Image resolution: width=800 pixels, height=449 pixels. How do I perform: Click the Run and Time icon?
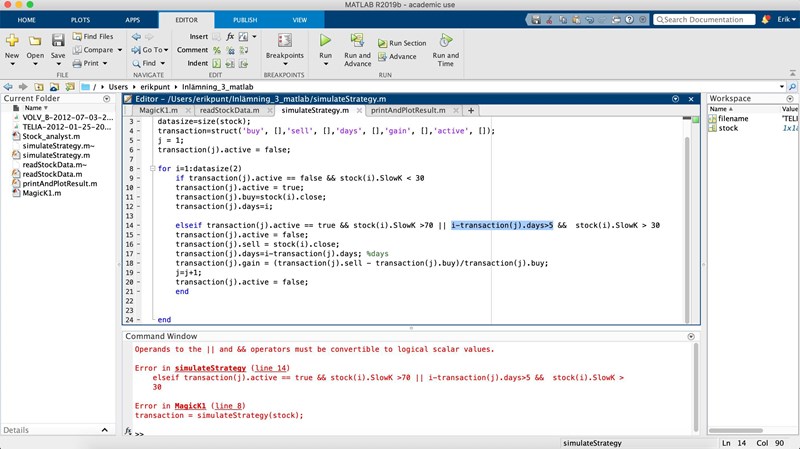coord(445,41)
